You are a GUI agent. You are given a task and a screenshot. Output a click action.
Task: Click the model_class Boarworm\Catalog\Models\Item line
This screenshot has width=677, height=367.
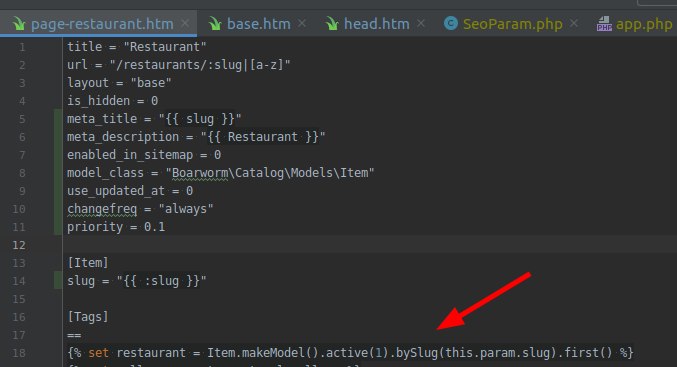click(x=220, y=173)
